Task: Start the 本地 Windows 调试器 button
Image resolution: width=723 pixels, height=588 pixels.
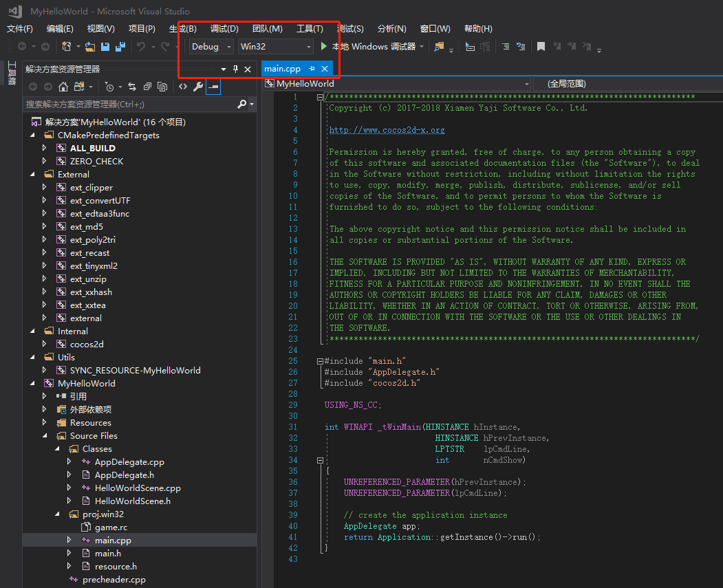Action: click(367, 47)
